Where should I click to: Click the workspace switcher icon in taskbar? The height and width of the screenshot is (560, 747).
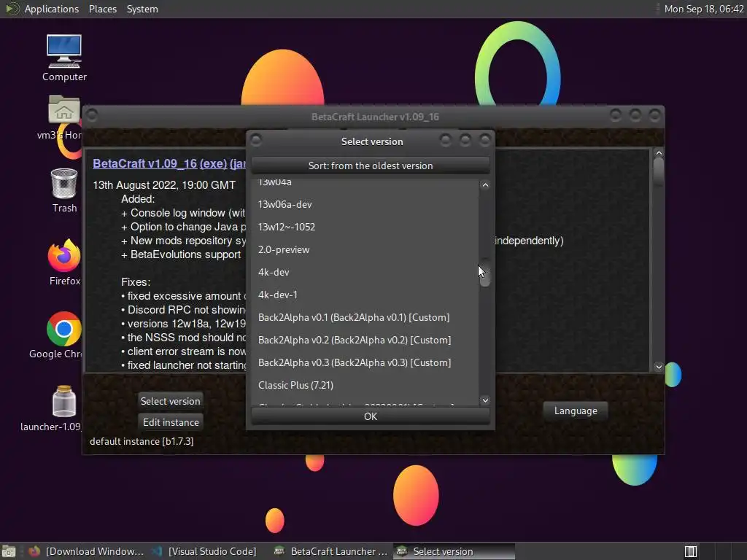(x=690, y=551)
